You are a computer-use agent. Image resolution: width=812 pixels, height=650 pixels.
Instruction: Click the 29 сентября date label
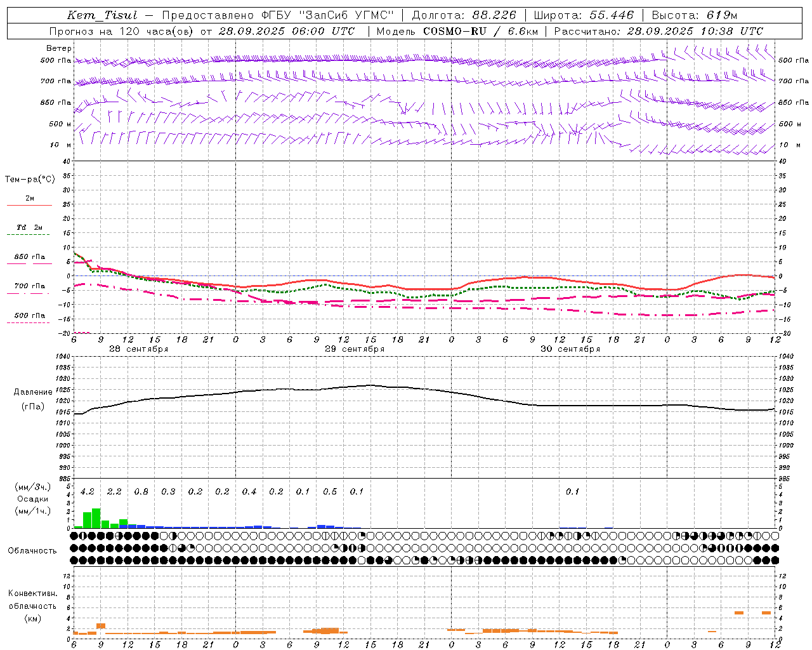click(x=355, y=349)
